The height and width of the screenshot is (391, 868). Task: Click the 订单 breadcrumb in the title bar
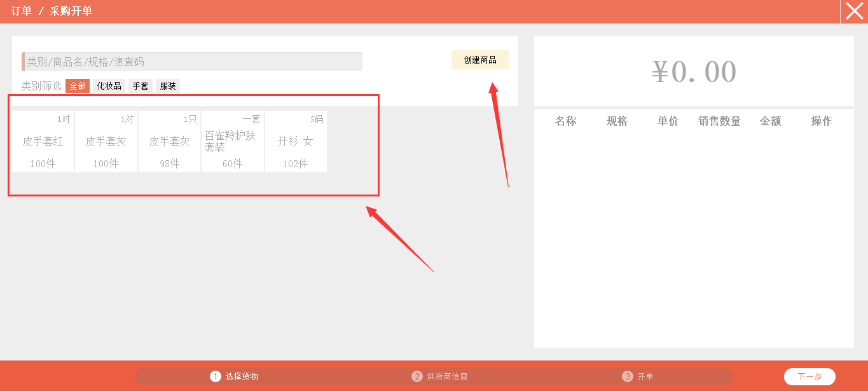point(21,11)
